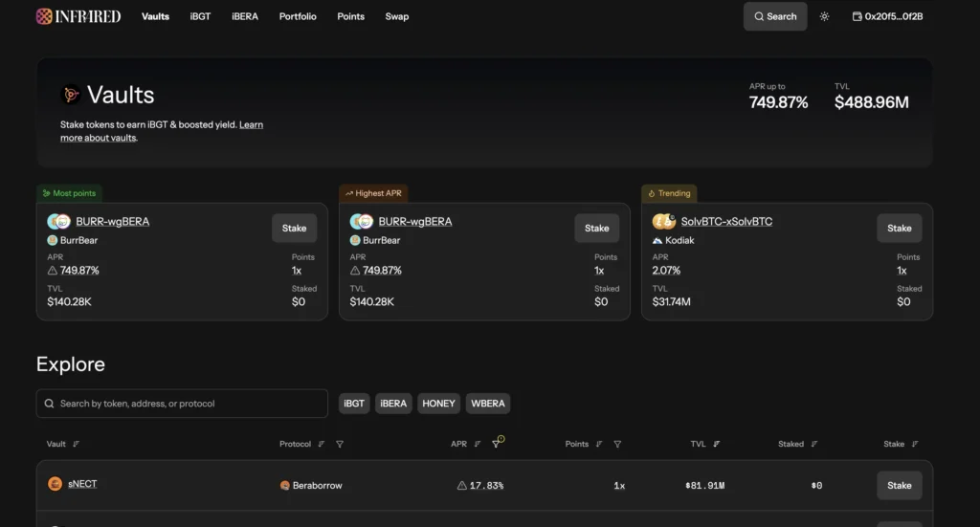
Task: Open BURR-wgBERA link in Highest APR card
Action: [x=415, y=221]
